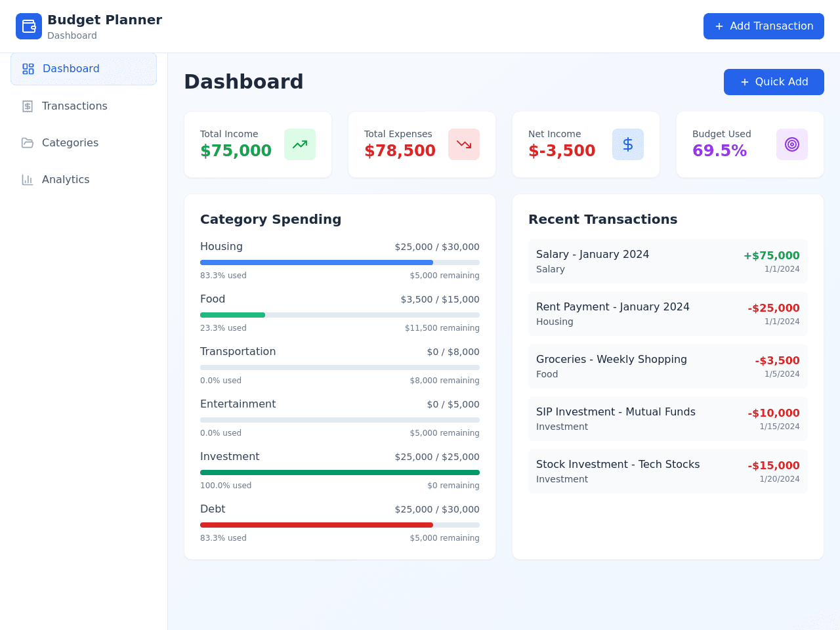This screenshot has width=840, height=630.
Task: Click the $8,000 remaining text
Action: 445,381
